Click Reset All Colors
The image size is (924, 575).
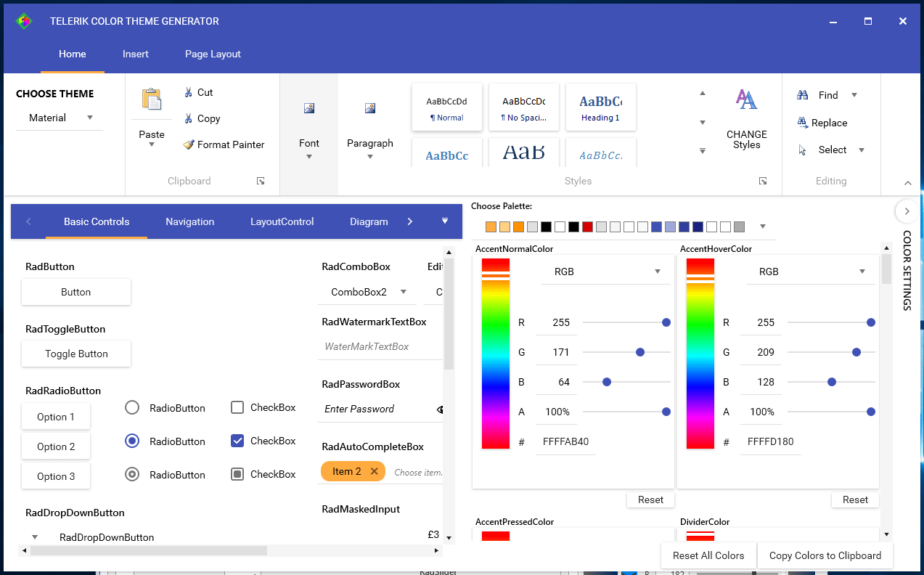pos(708,555)
